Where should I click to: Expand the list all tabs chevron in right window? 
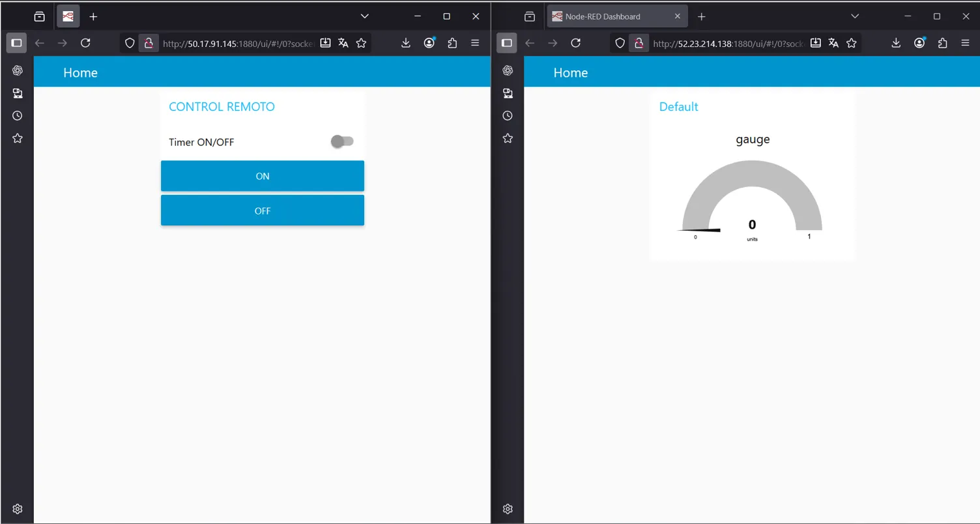click(855, 16)
